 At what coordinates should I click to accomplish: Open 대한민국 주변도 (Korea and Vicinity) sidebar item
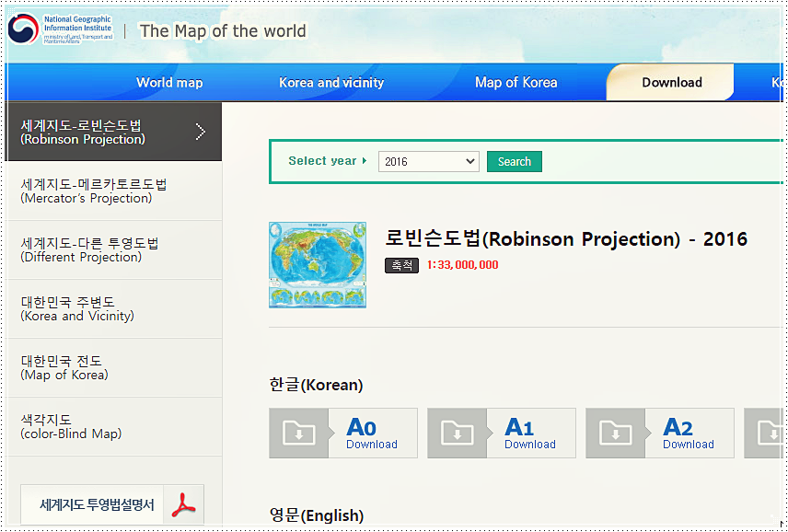(x=114, y=308)
